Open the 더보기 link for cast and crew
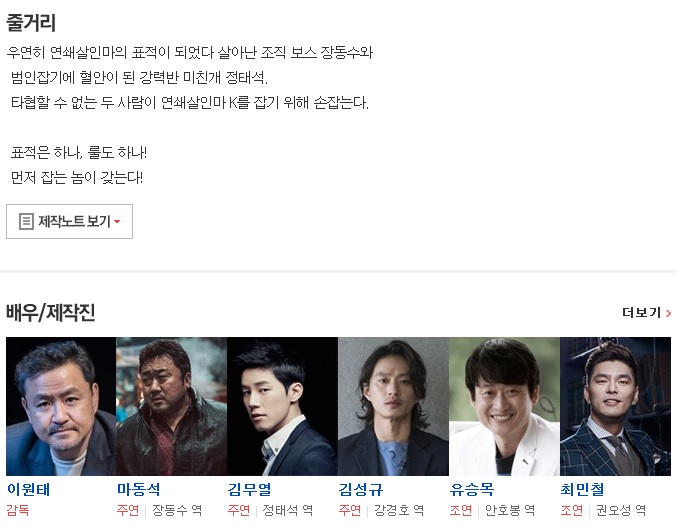680x530 pixels. (646, 313)
